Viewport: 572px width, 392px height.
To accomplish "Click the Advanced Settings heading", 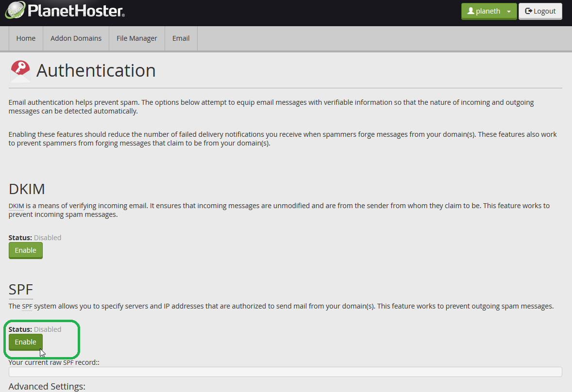I will point(47,387).
